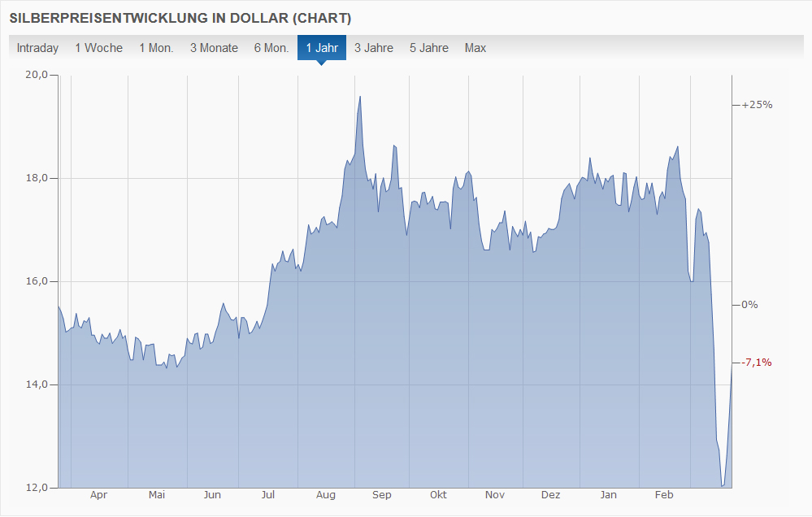Viewport: 812px width, 517px height.
Task: Select the 1 Woche time range
Action: pos(98,48)
